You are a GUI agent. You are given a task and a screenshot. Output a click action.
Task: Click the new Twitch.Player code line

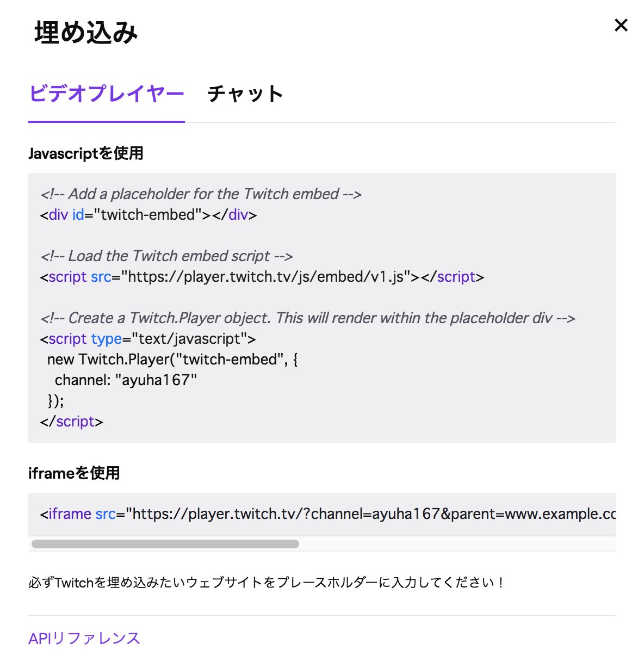(x=172, y=360)
